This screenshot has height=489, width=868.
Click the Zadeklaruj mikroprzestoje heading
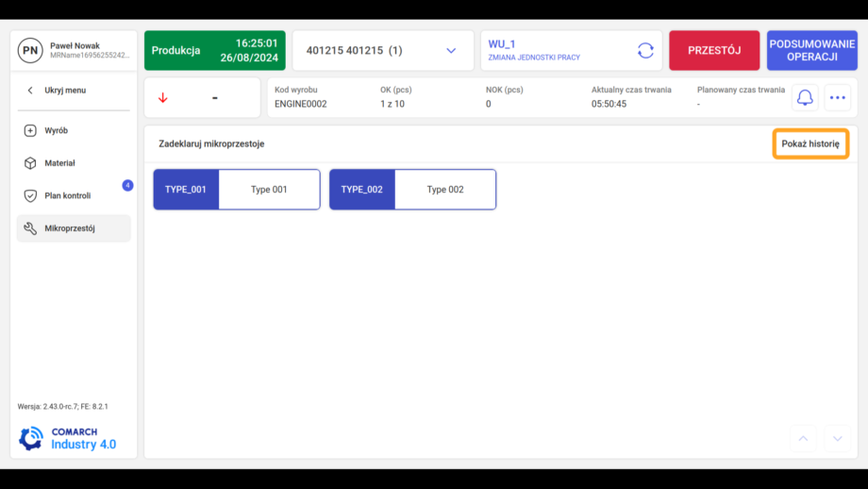211,144
